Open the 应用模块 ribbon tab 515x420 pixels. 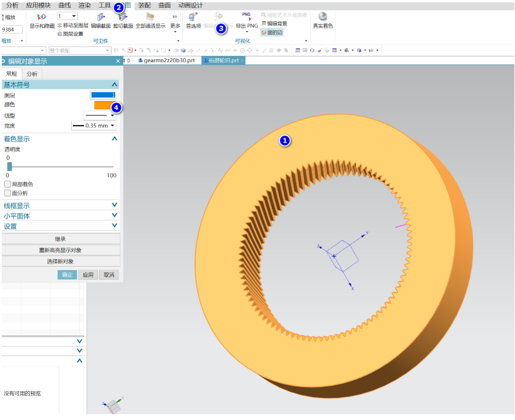point(38,5)
